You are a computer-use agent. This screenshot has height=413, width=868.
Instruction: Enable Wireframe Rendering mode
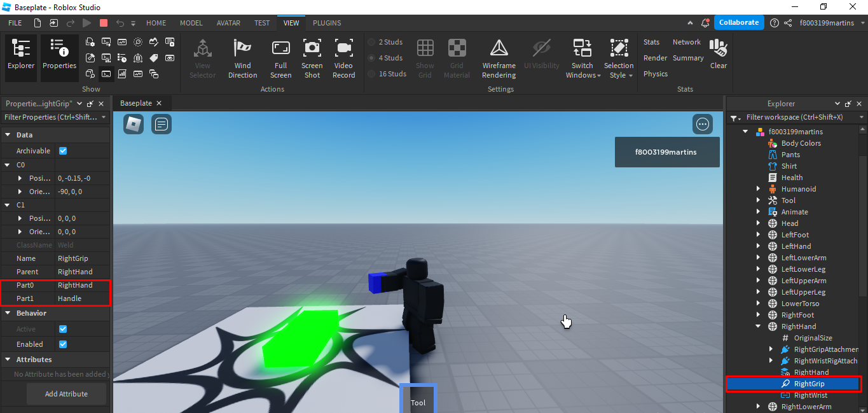click(x=499, y=57)
